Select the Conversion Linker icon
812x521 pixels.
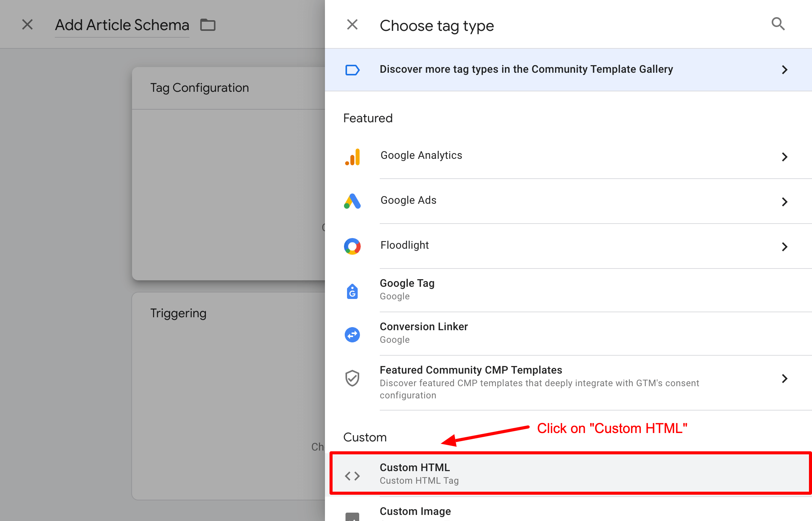[352, 335]
